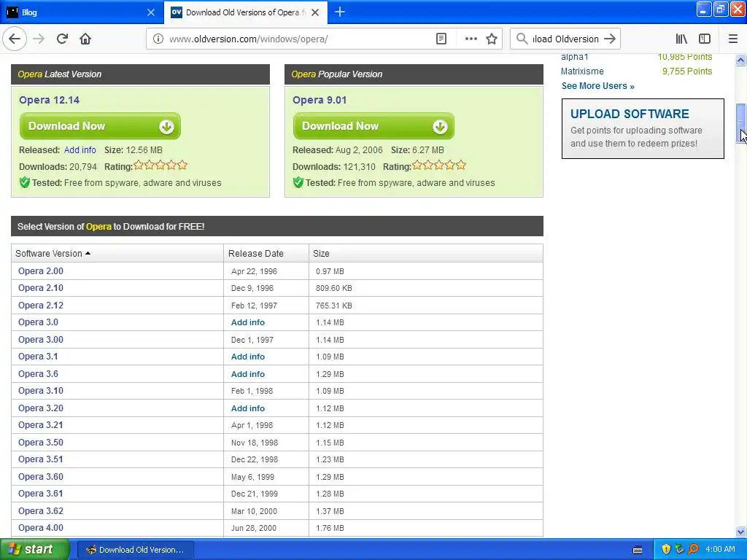
Task: Click Add info in Opera 3.6 row
Action: (x=248, y=374)
